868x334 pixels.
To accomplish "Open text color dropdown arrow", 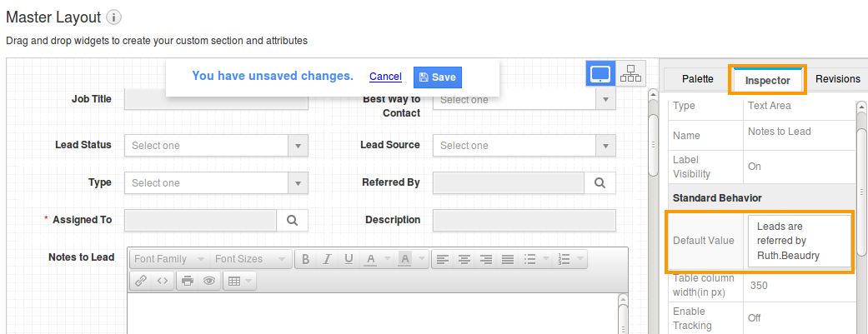I will (x=388, y=259).
